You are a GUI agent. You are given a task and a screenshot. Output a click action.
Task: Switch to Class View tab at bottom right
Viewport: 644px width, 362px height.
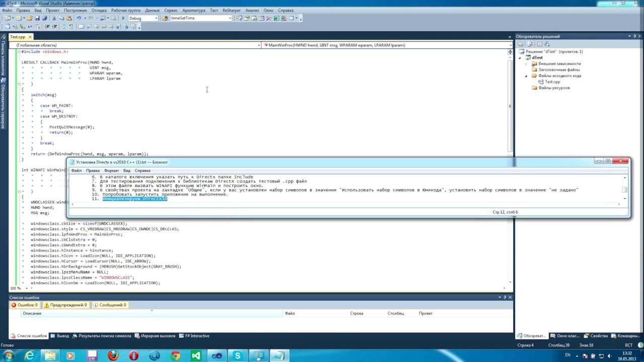565,336
